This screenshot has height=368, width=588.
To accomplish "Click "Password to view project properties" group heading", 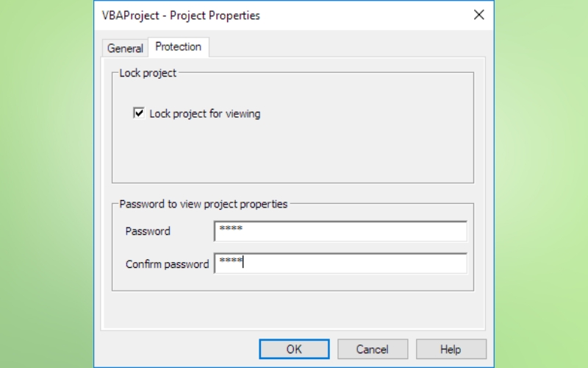I will pos(204,204).
